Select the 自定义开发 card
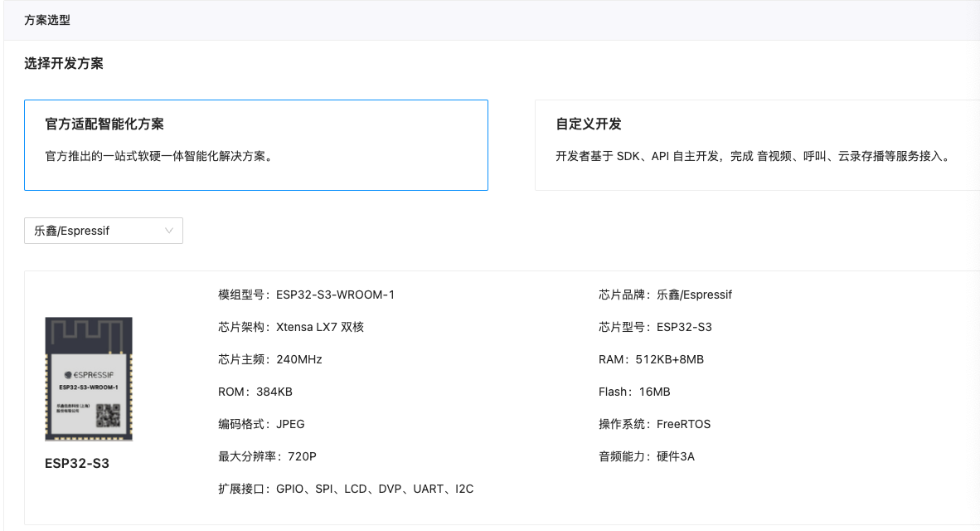 [x=757, y=145]
